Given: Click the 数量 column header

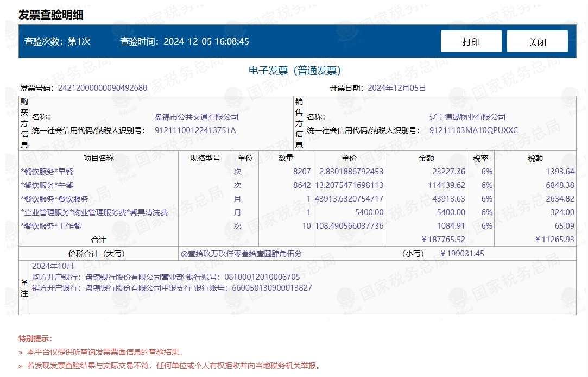Looking at the screenshot, I should (286, 158).
